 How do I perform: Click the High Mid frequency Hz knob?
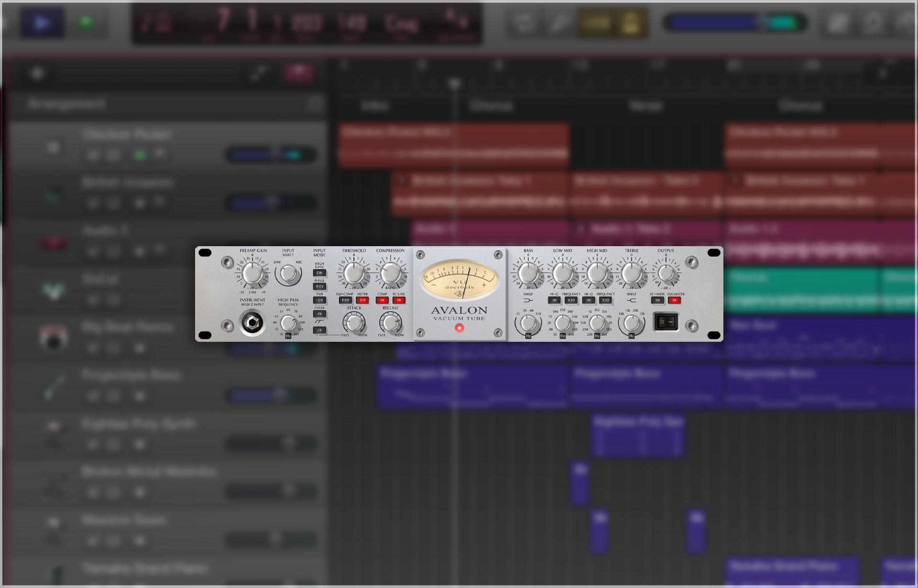pyautogui.click(x=597, y=323)
